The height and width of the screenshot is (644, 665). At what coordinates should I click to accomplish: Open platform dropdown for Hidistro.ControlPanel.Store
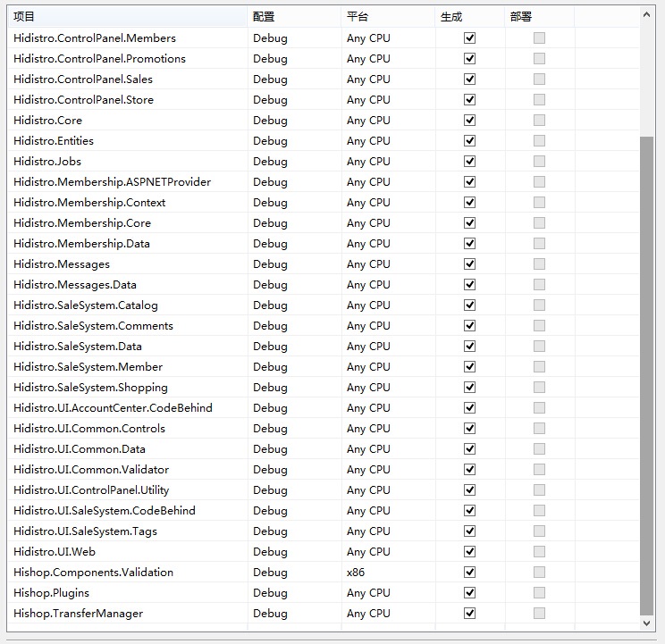388,99
